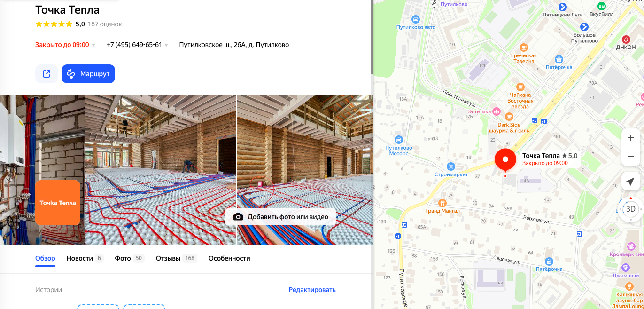This screenshot has width=644, height=309.
Task: Click the phone number +7 (495) 649-65-61
Action: point(134,45)
